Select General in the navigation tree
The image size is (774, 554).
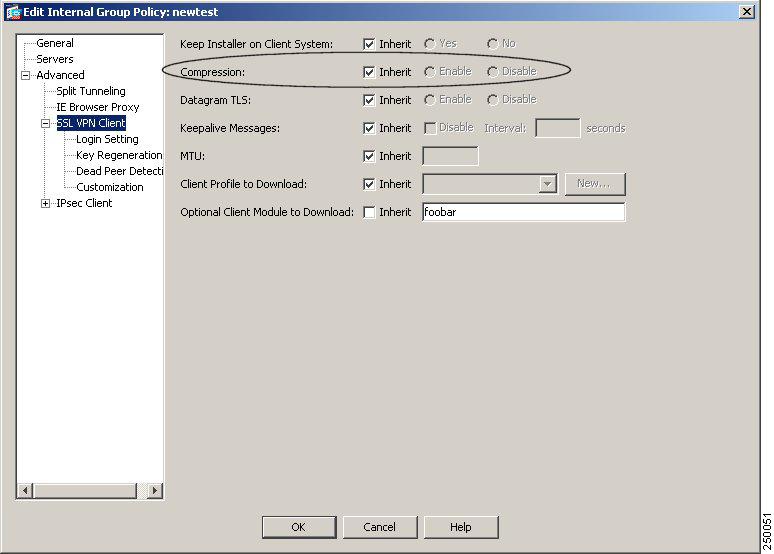pyautogui.click(x=55, y=43)
